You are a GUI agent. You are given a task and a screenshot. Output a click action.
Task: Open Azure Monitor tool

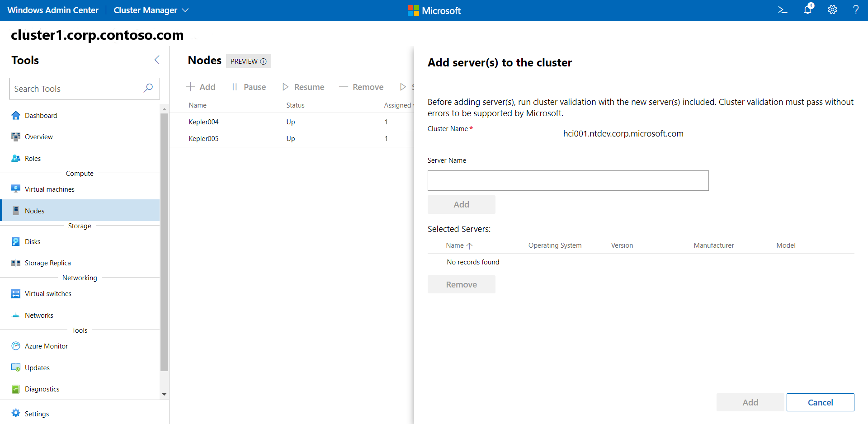(x=46, y=346)
